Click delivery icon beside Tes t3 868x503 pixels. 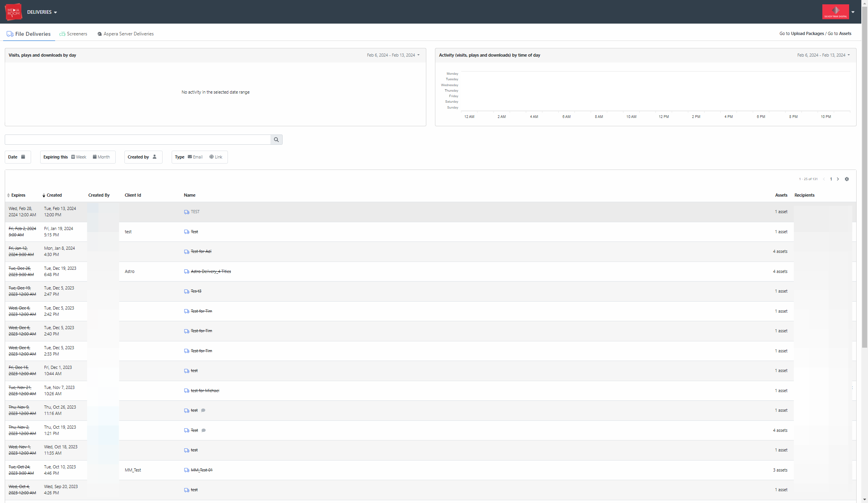click(187, 291)
